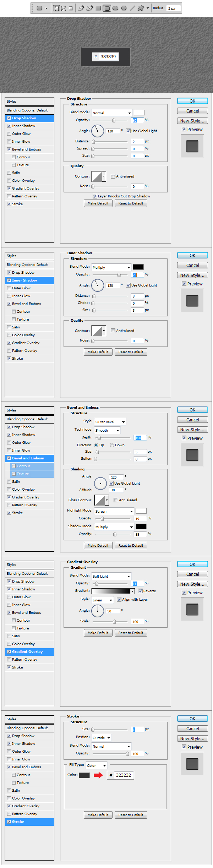Image resolution: width=213 pixels, height=868 pixels.
Task: Open Gradient Overlay Soft Light dropdown
Action: (x=111, y=576)
